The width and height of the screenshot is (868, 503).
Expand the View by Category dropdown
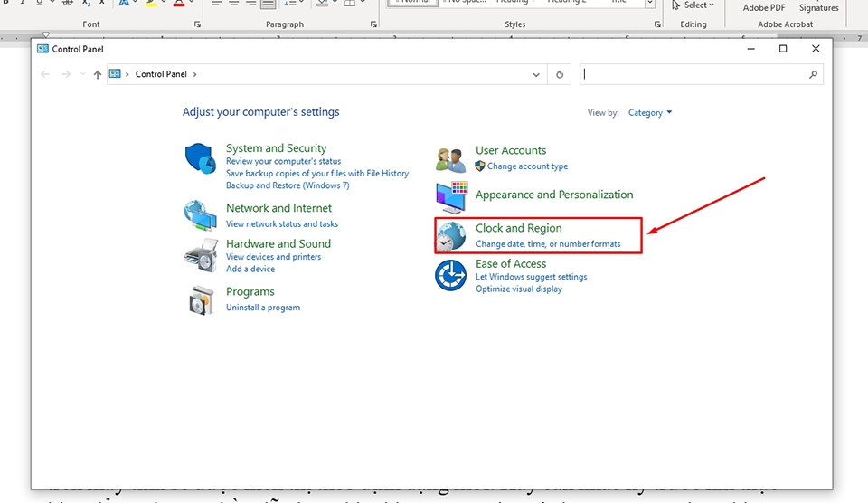(x=650, y=112)
